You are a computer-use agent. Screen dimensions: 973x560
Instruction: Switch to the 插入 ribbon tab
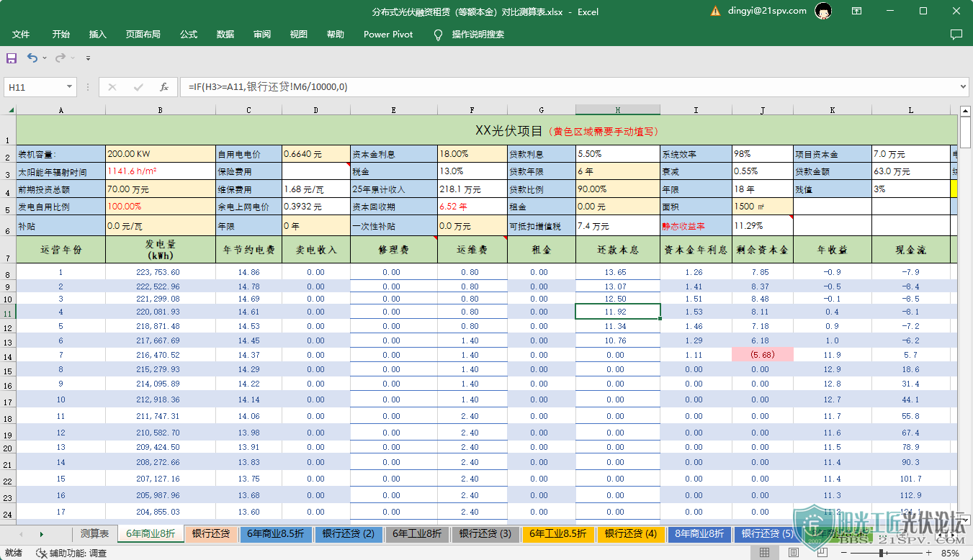tap(98, 35)
